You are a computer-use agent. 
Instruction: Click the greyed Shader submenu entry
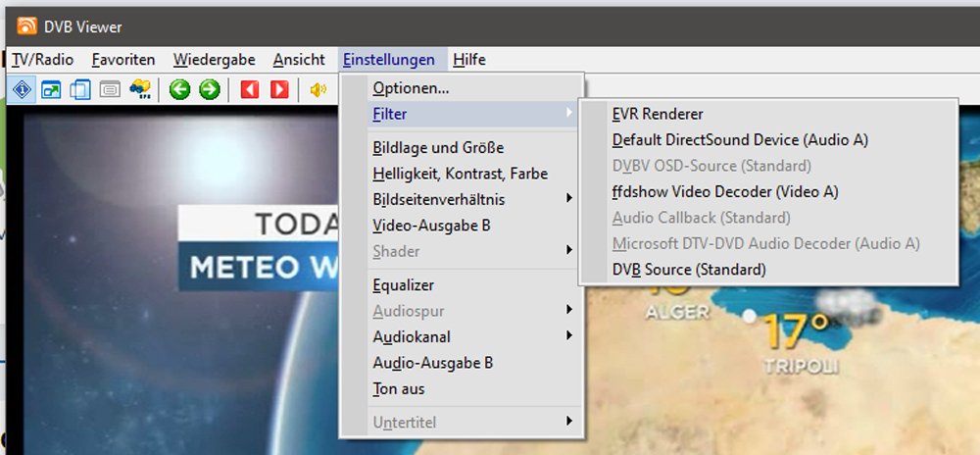tap(463, 251)
